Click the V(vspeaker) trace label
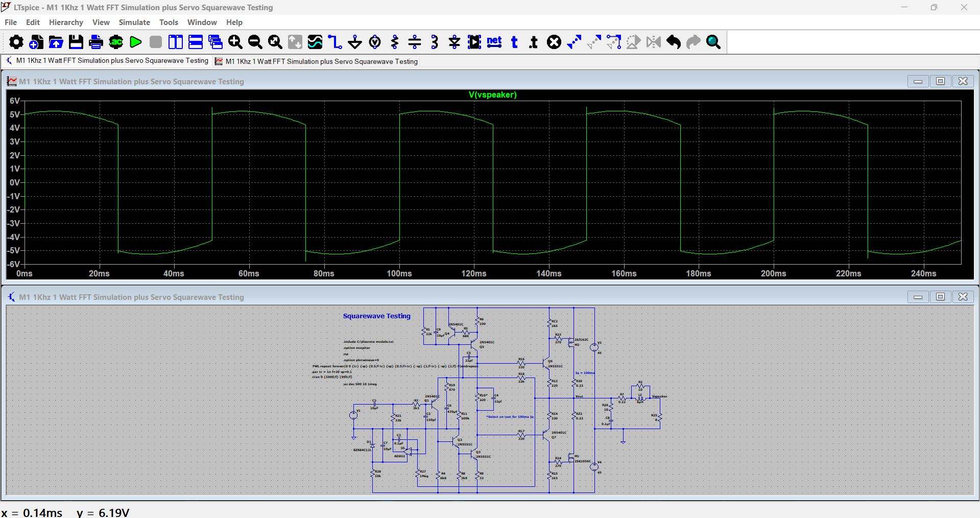 click(492, 95)
